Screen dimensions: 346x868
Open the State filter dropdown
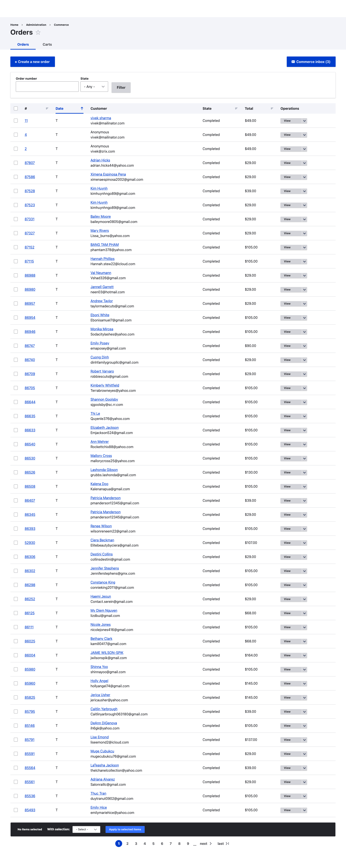[x=94, y=87]
